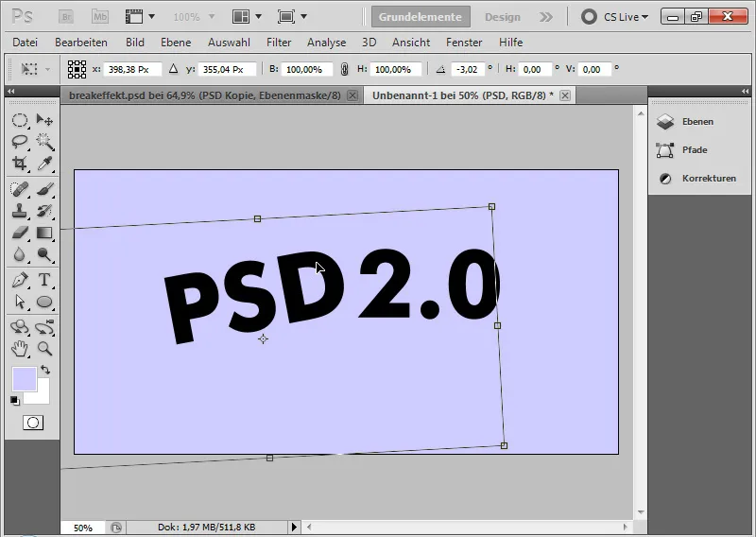Select the Type tool
This screenshot has height=537, width=756.
(44, 280)
